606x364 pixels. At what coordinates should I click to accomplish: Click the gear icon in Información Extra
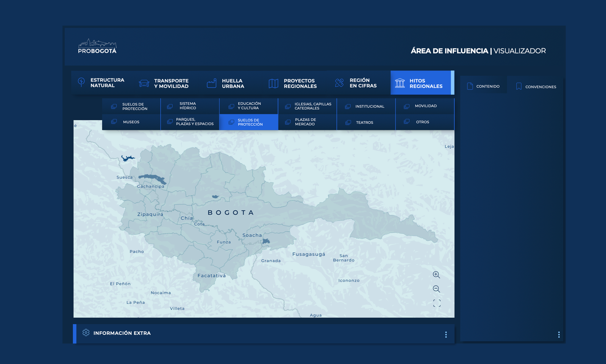86,333
